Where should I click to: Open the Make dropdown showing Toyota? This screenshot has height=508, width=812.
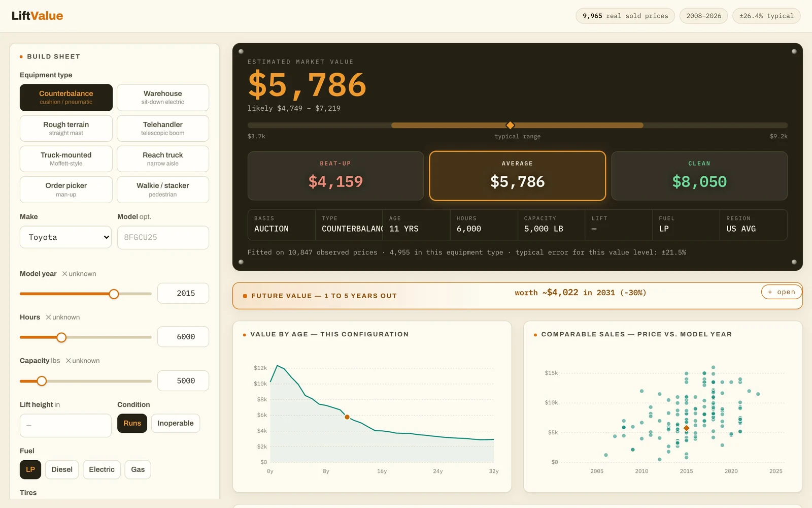[65, 237]
